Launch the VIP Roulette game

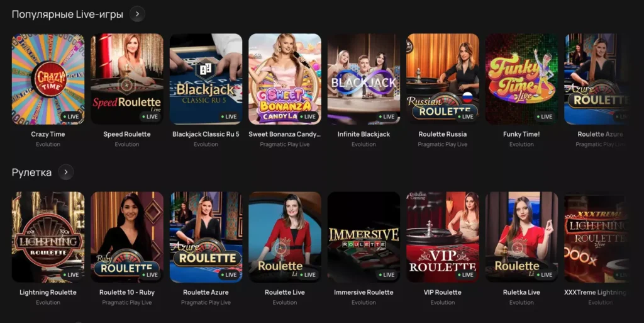(x=443, y=237)
